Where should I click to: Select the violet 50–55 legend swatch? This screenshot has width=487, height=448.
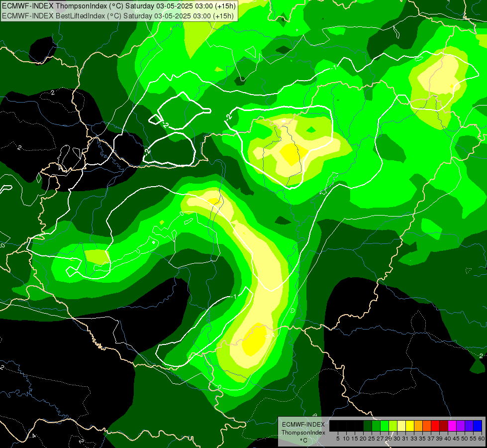pos(469,426)
